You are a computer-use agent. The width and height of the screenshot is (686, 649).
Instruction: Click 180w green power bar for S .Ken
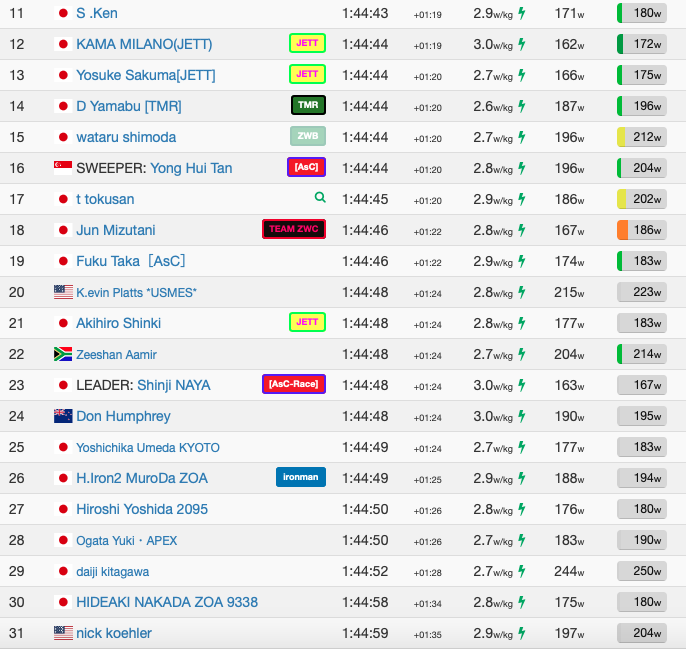[642, 13]
